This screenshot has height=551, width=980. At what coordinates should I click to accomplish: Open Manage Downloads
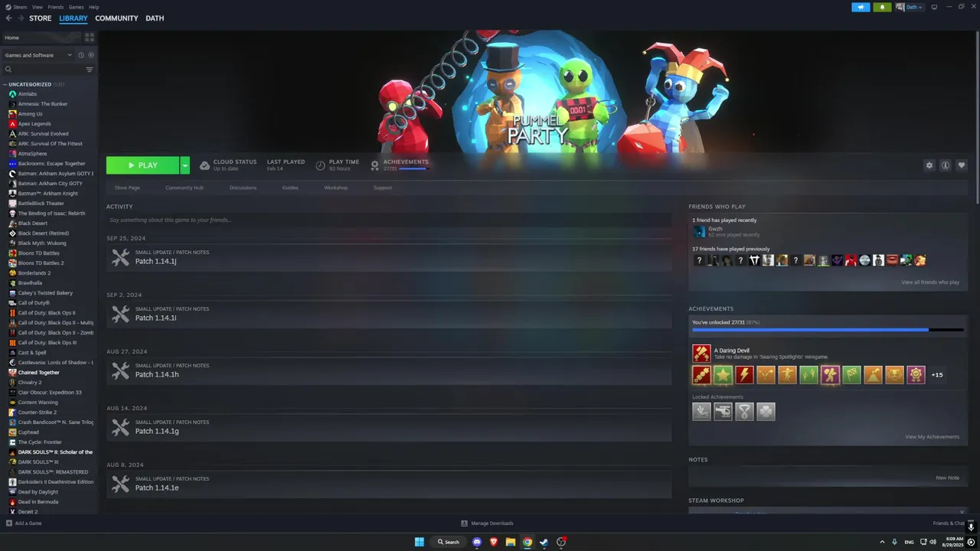(x=488, y=523)
